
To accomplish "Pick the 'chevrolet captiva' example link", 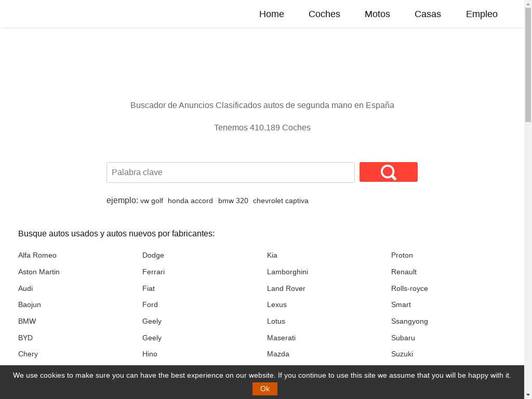I will click(x=281, y=201).
